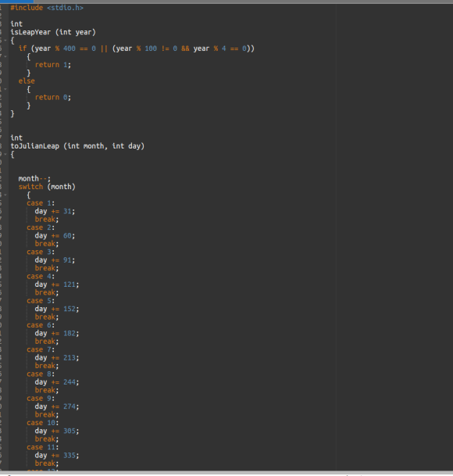Click the 'case 7:' label
453x476 pixels.
tap(41, 349)
